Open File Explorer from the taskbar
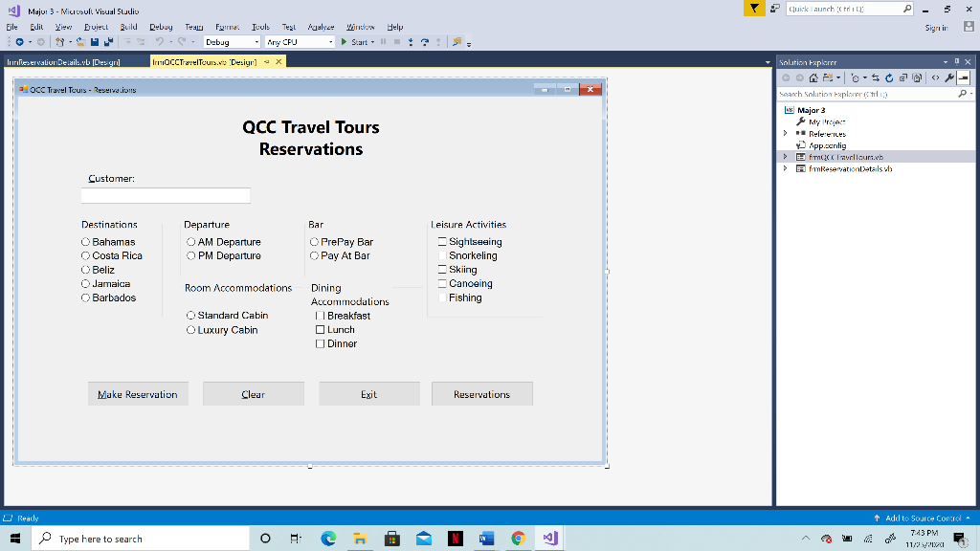The image size is (980, 551). (x=360, y=539)
